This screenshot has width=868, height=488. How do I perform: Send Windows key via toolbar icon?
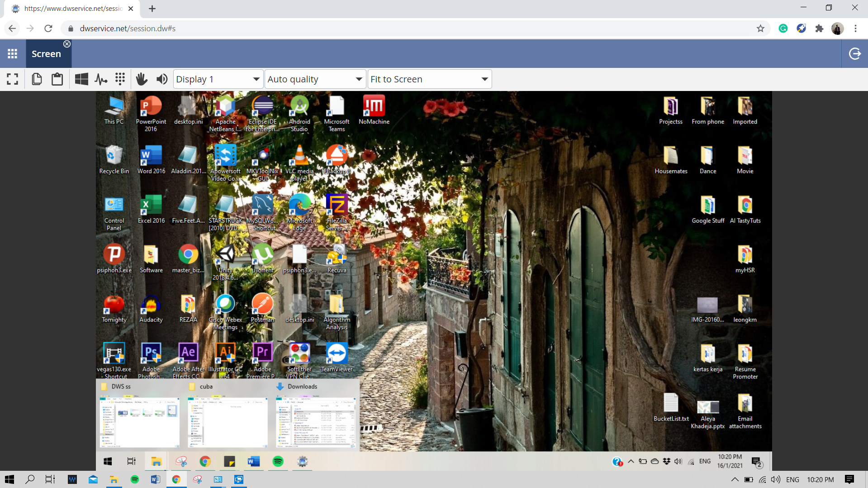click(x=81, y=79)
